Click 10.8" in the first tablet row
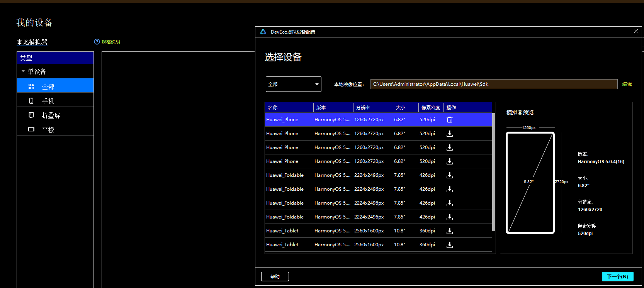The height and width of the screenshot is (288, 644). pos(399,231)
